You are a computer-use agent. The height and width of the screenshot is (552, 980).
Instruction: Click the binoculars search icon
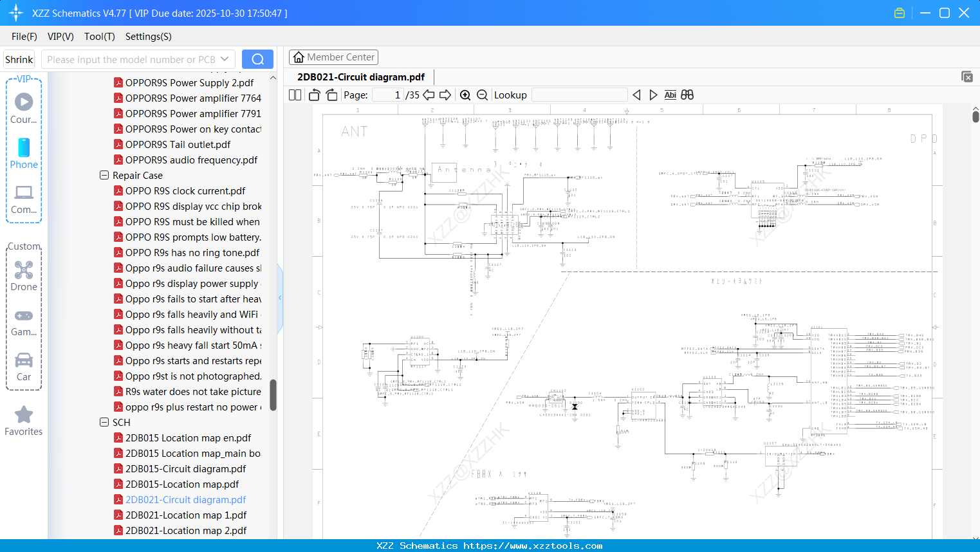687,95
